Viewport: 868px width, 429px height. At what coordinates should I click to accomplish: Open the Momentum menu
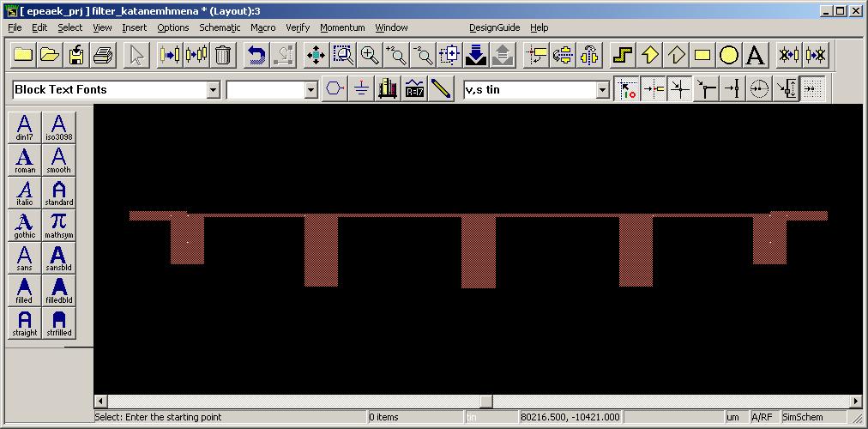tap(342, 27)
